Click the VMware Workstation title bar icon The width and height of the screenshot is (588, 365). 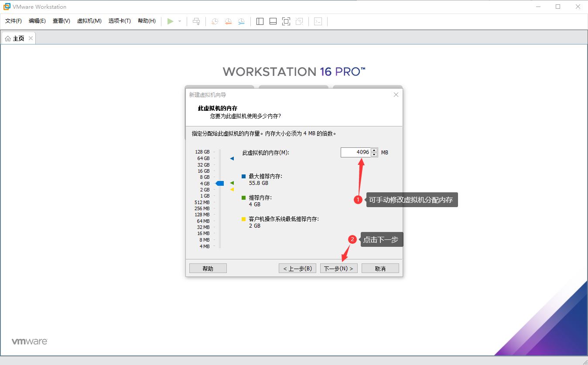click(x=7, y=7)
